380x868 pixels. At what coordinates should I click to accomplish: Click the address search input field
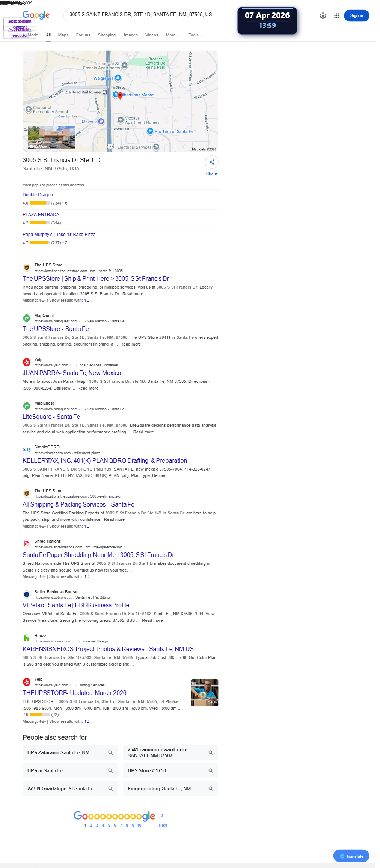150,15
